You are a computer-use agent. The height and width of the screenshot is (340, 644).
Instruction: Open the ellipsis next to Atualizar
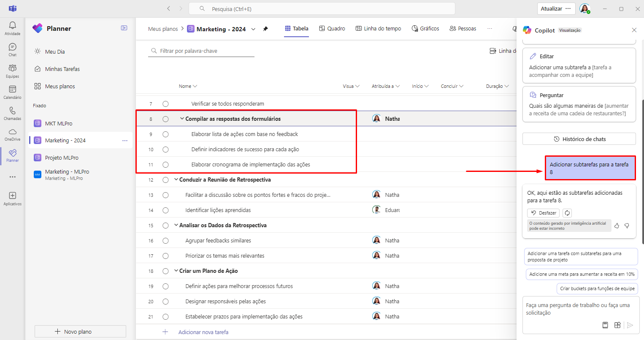568,8
